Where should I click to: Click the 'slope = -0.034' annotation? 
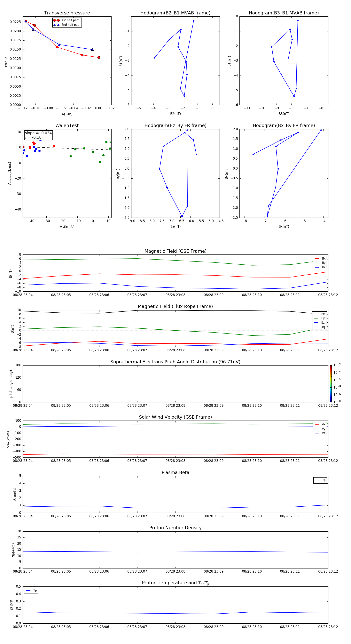(x=38, y=133)
